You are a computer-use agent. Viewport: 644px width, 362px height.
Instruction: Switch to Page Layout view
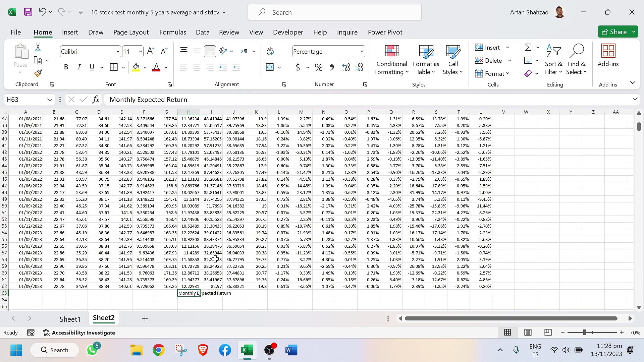(x=528, y=333)
